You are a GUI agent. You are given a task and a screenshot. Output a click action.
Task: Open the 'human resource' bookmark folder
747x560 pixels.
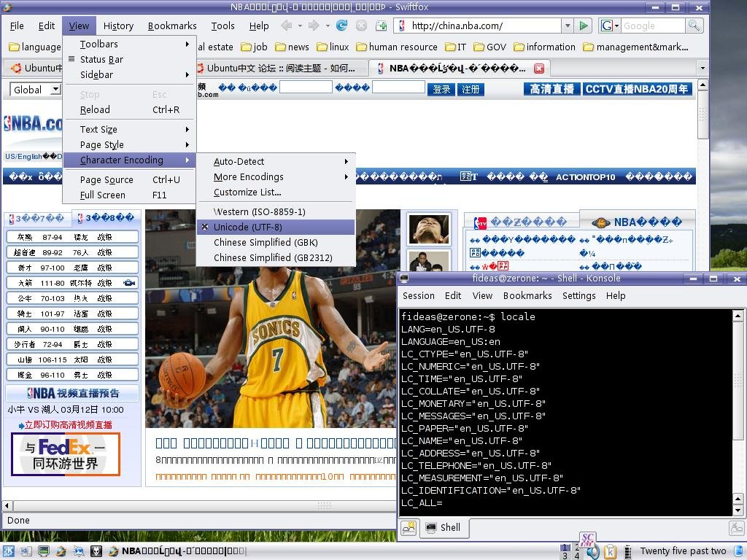pyautogui.click(x=397, y=47)
